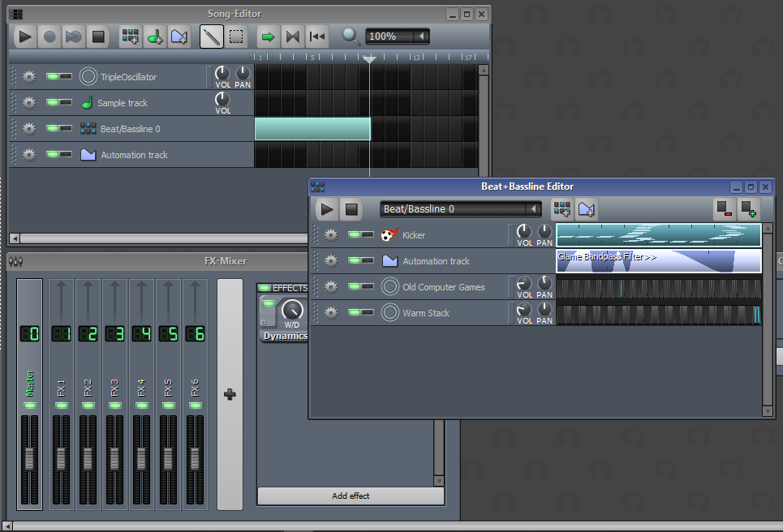Click the Add effect button
Screen dimensions: 783x532
click(x=351, y=496)
